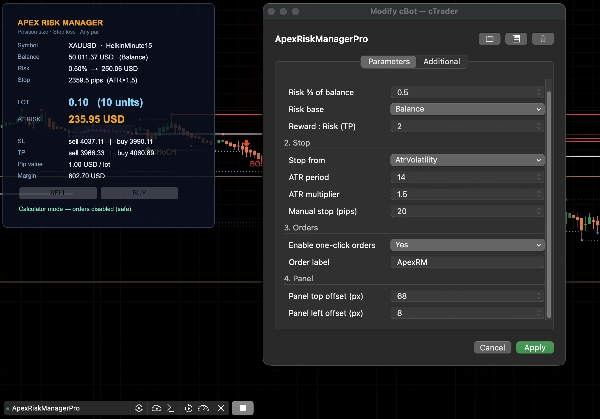Click the ATR multiplier input field
Viewport: 600px width, 419px height.
pos(467,194)
